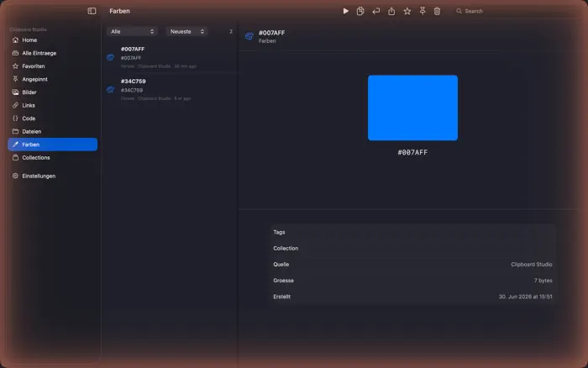Open Code in the sidebar

tap(52, 118)
